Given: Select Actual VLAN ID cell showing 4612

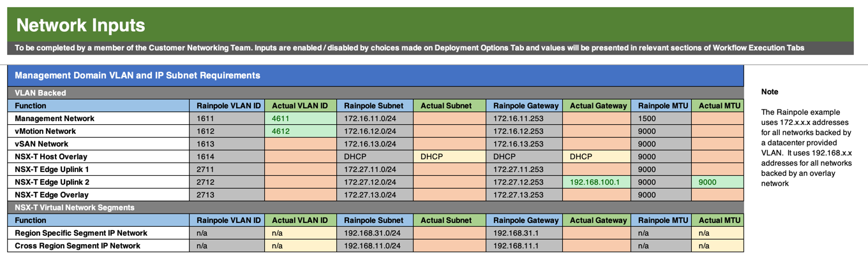Looking at the screenshot, I should (300, 131).
